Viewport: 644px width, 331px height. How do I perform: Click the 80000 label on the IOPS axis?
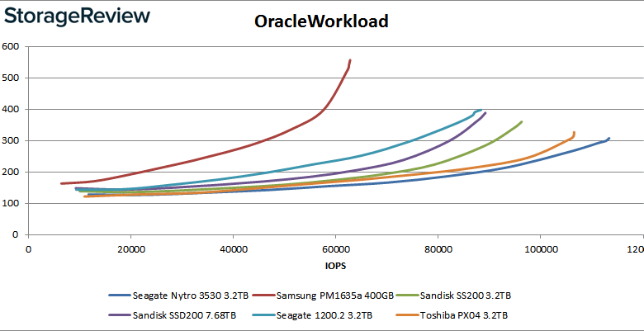(438, 249)
